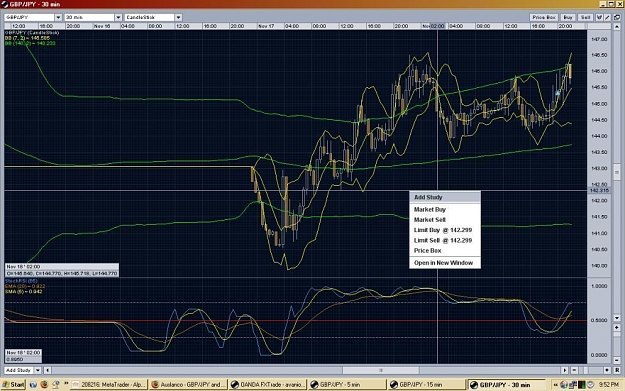625x391 pixels.
Task: Select Limit Buy @ 142.299
Action: [x=445, y=230]
